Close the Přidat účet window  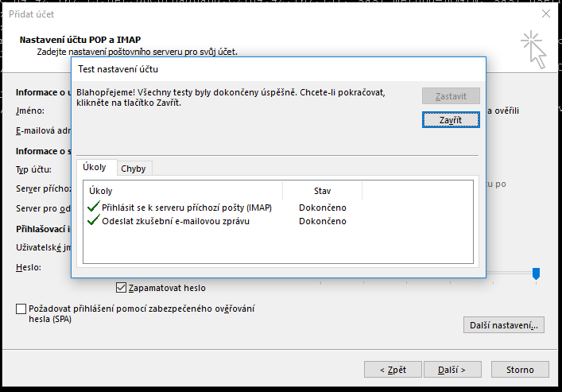click(x=545, y=14)
